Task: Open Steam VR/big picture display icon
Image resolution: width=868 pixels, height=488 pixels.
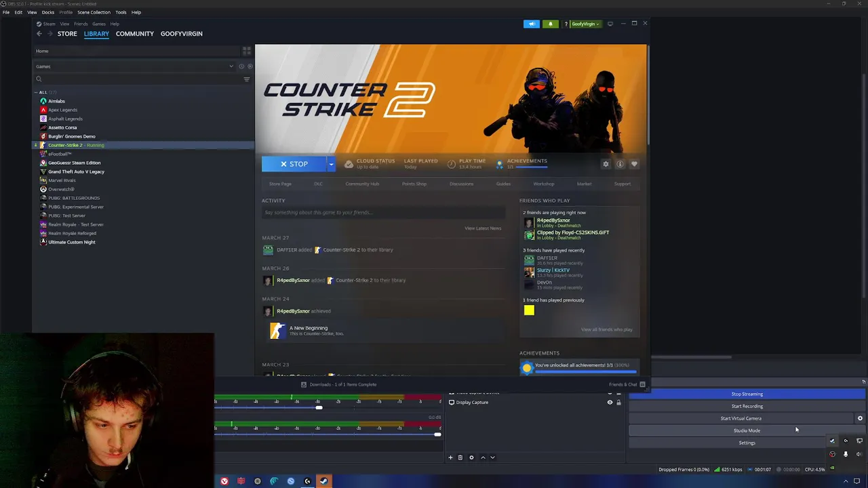Action: point(610,24)
